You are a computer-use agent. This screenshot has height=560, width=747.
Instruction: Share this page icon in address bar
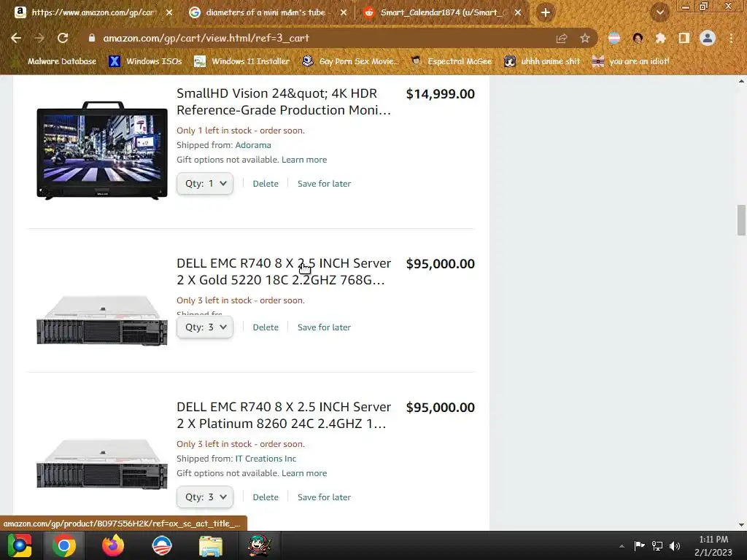[562, 38]
